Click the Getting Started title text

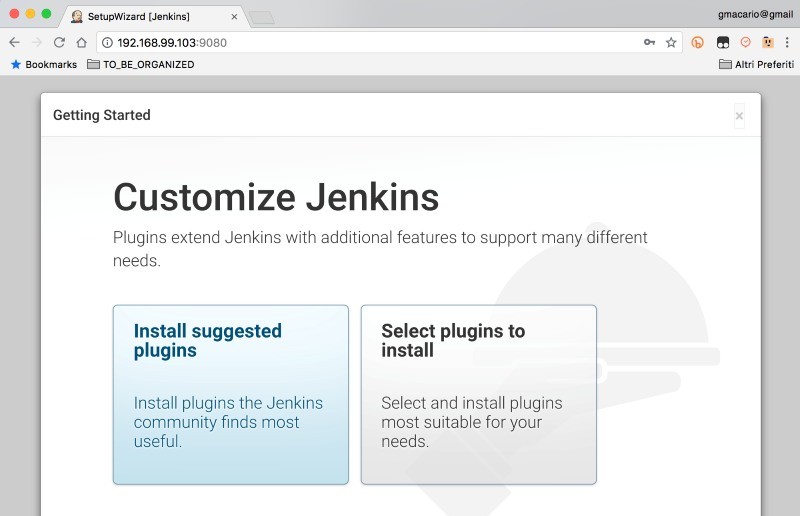coord(102,115)
